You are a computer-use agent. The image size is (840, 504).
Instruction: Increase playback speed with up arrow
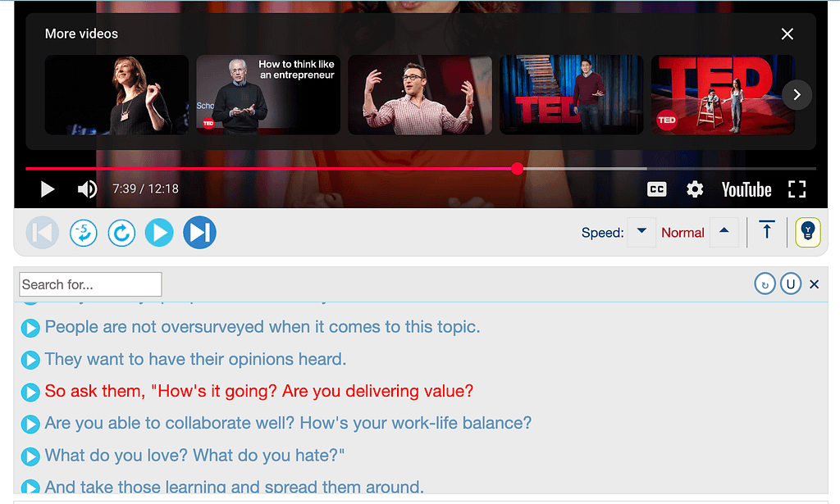point(724,232)
